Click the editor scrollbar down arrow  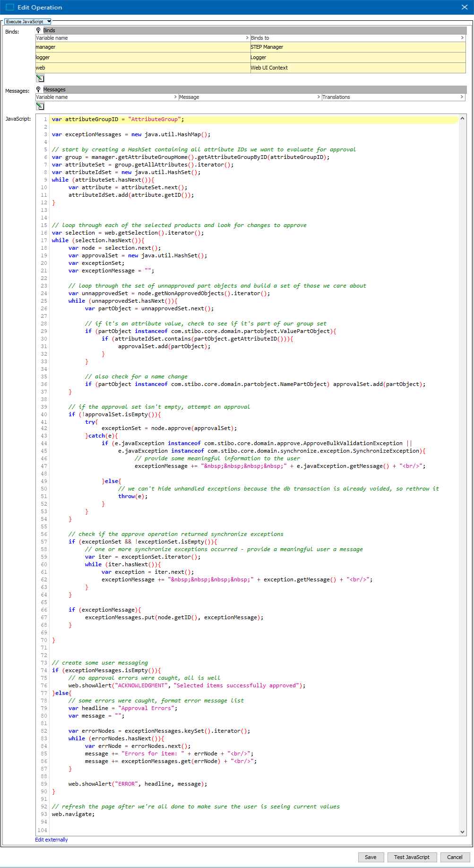click(x=462, y=832)
